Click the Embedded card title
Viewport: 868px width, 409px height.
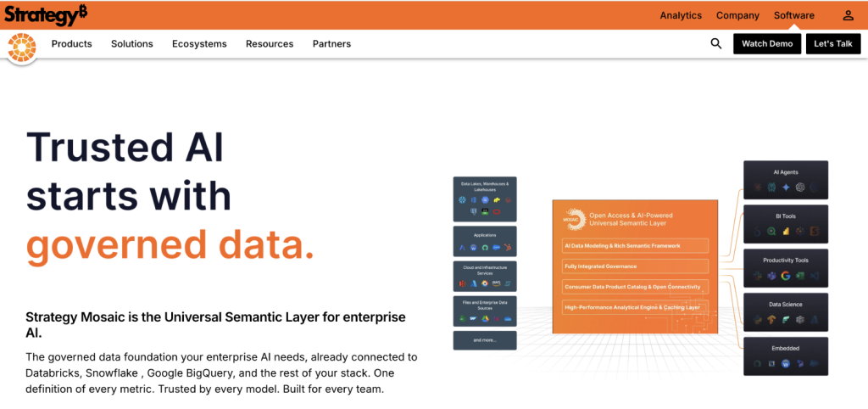(x=786, y=349)
